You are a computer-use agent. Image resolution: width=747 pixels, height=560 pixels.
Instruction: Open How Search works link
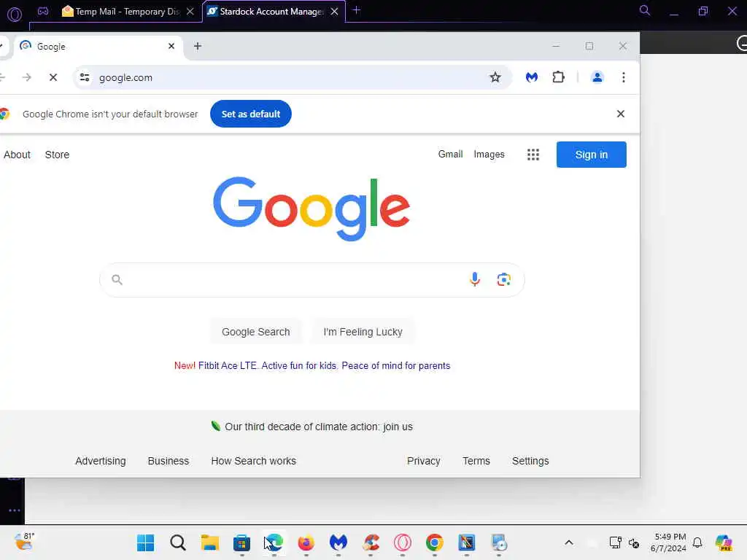tap(253, 461)
